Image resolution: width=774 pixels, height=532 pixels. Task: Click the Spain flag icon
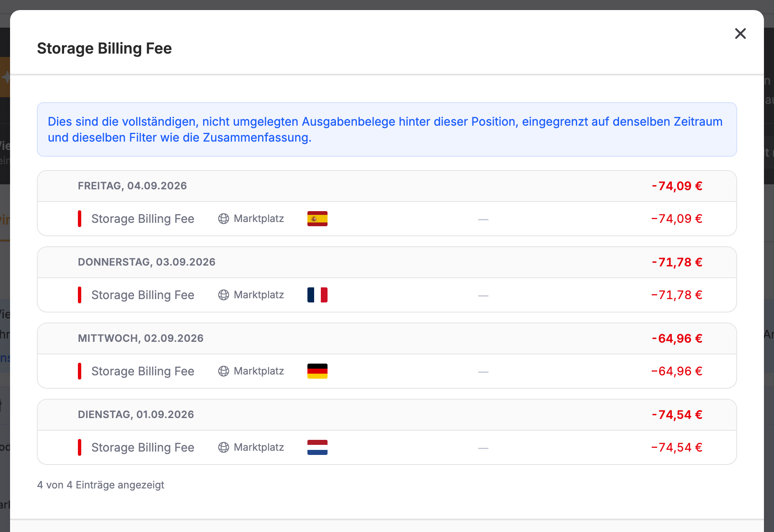point(317,219)
